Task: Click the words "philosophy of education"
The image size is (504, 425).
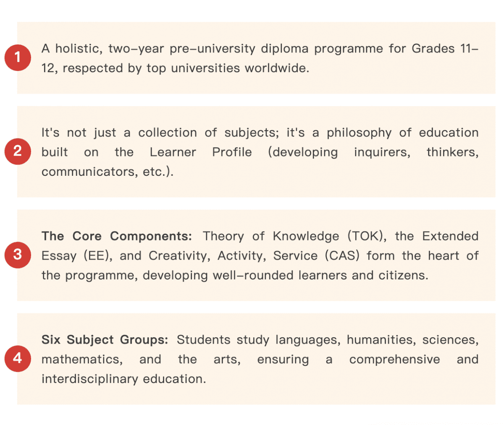Action: tap(402, 133)
